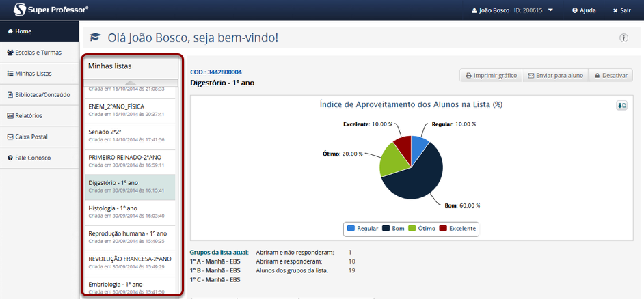Open Caixa Postal mailbox
The image size is (644, 299).
pos(40,137)
